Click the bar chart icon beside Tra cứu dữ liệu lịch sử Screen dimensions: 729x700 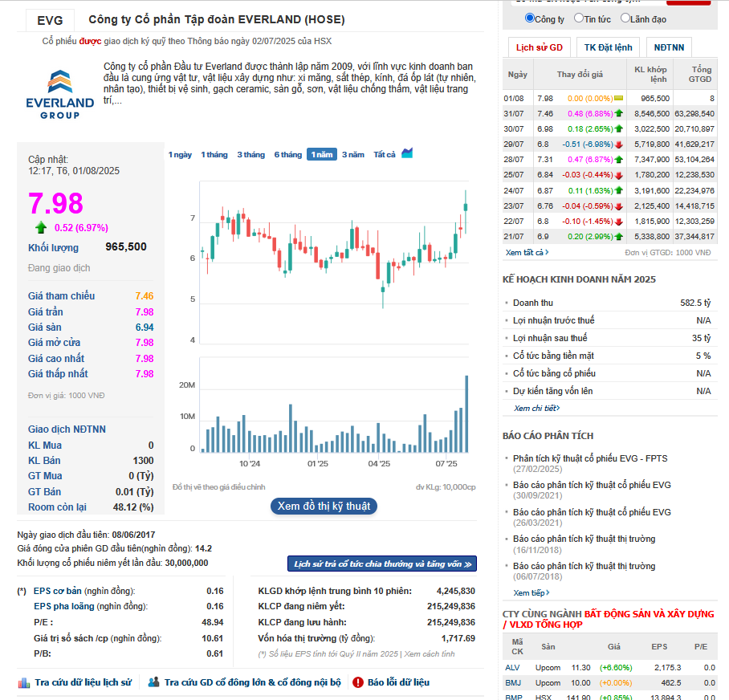24,682
